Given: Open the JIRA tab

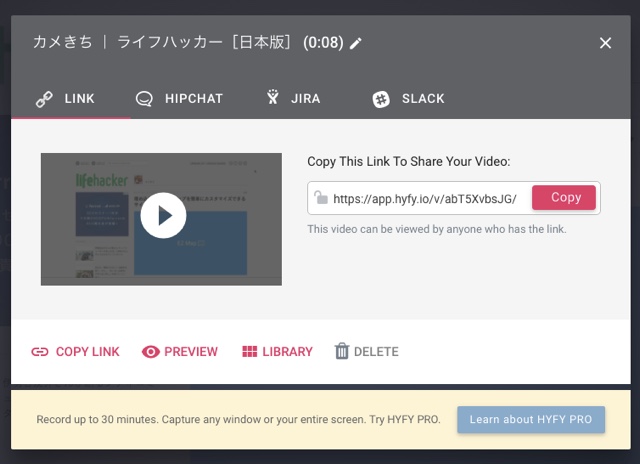Looking at the screenshot, I should click(x=293, y=98).
